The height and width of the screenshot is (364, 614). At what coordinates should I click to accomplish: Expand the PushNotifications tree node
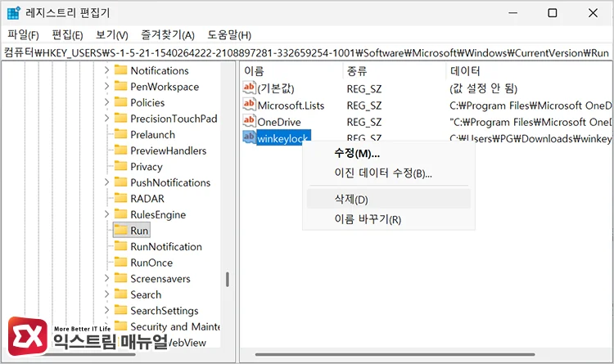[106, 182]
